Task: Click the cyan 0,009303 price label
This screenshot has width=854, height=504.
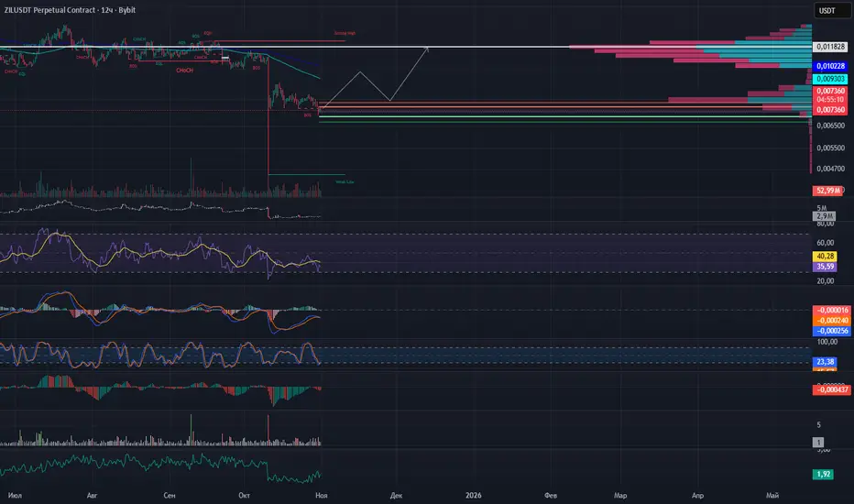Action: 830,79
